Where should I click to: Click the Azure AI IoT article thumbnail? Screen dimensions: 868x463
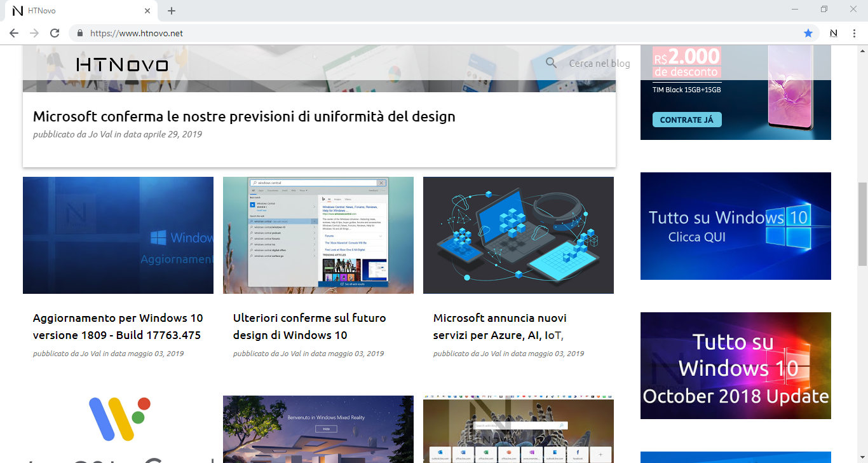coord(518,235)
